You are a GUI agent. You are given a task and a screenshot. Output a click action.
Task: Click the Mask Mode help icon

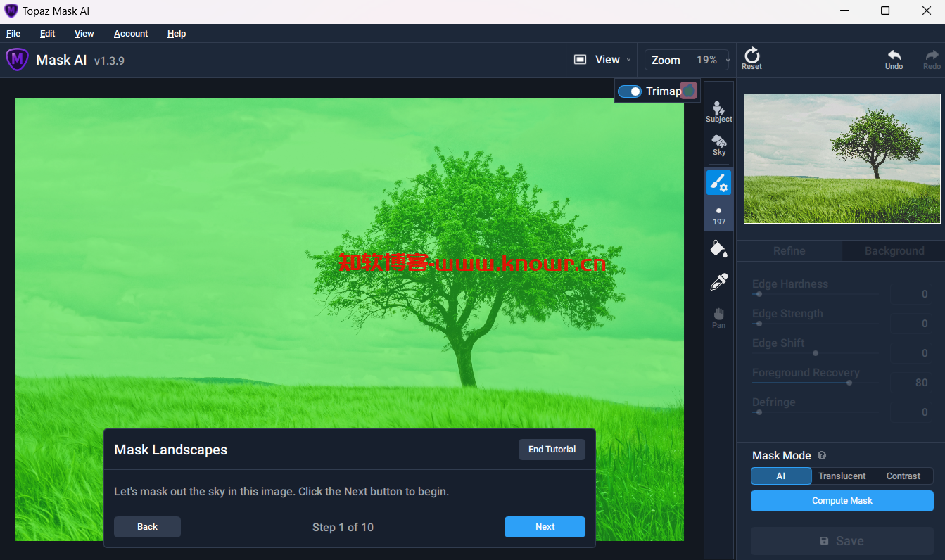point(821,456)
